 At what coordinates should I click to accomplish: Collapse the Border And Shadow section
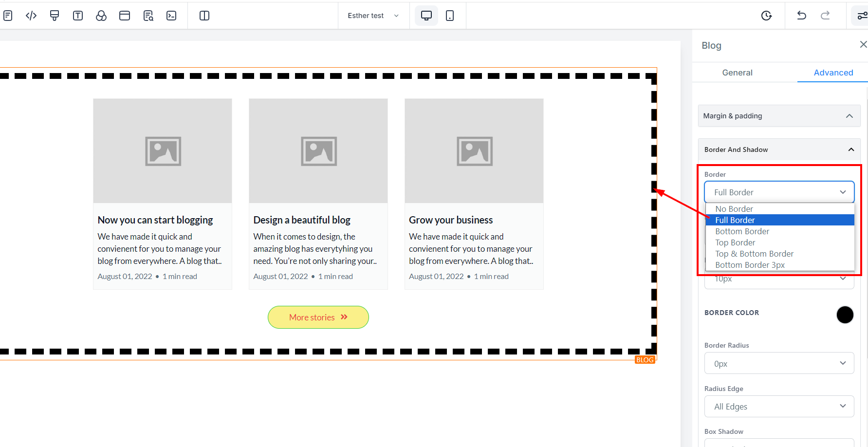(x=851, y=149)
